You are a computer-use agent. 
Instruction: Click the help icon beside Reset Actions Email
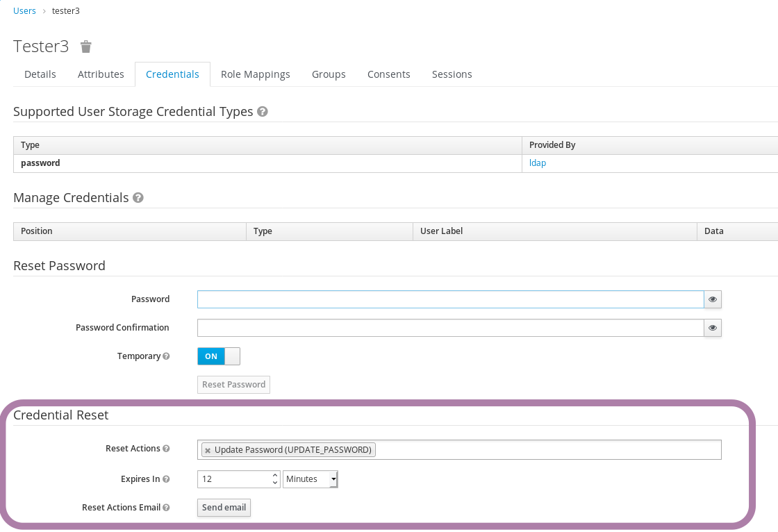167,507
